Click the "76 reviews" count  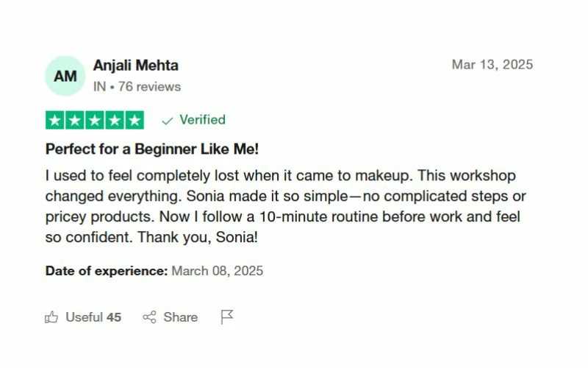tap(148, 87)
